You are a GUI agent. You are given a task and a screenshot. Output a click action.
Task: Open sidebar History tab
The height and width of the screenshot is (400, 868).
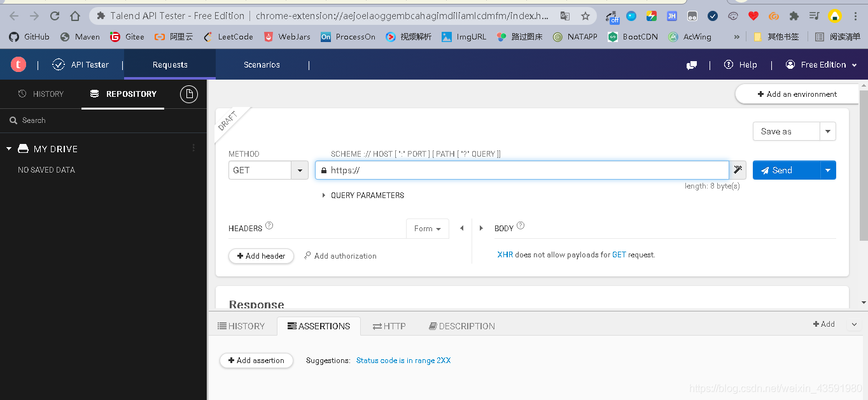(x=41, y=94)
